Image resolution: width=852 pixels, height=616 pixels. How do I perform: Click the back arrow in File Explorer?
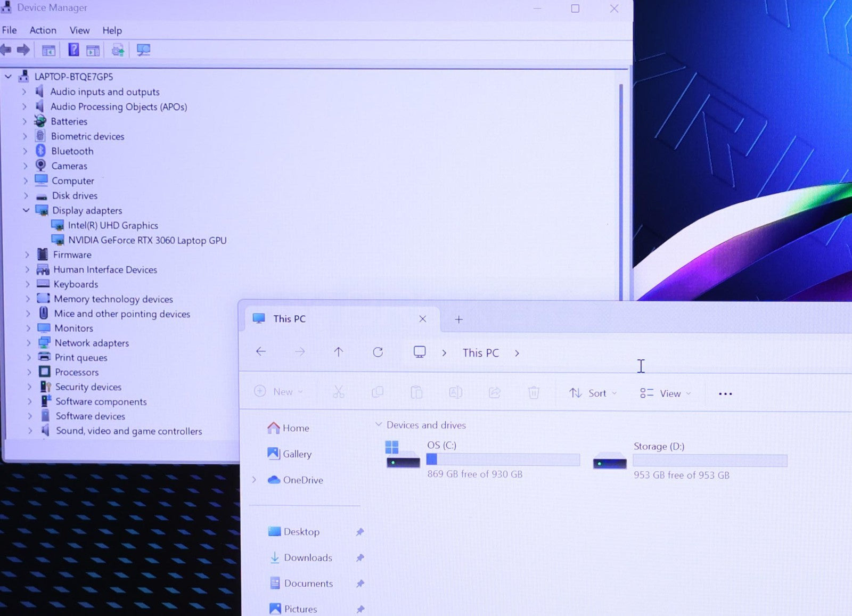(261, 351)
